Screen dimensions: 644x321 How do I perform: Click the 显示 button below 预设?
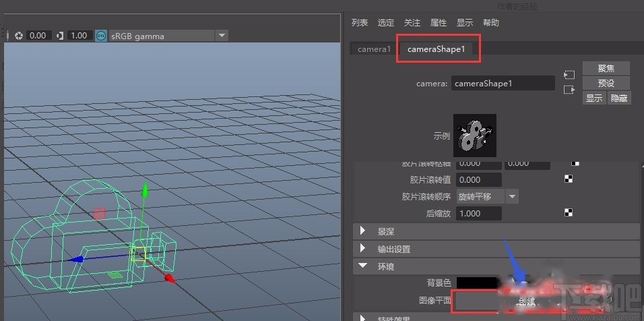tap(594, 98)
